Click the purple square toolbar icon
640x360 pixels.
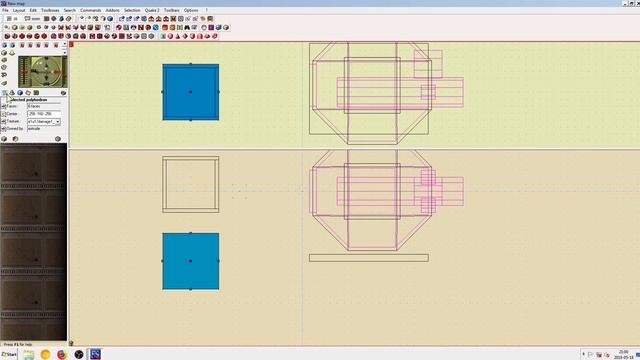(x=211, y=27)
